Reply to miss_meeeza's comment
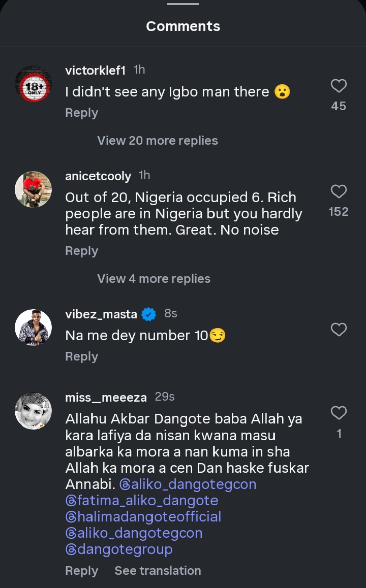Image resolution: width=366 pixels, height=588 pixels. pos(81,571)
